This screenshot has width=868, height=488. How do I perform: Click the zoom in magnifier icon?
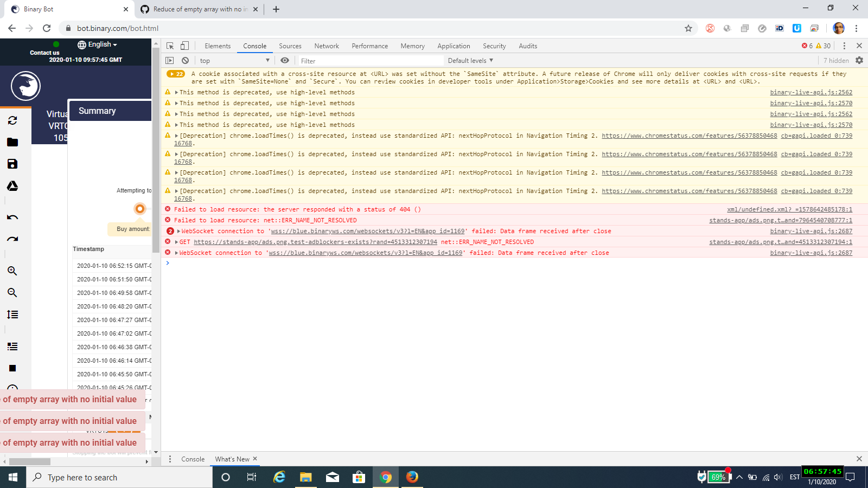coord(12,271)
